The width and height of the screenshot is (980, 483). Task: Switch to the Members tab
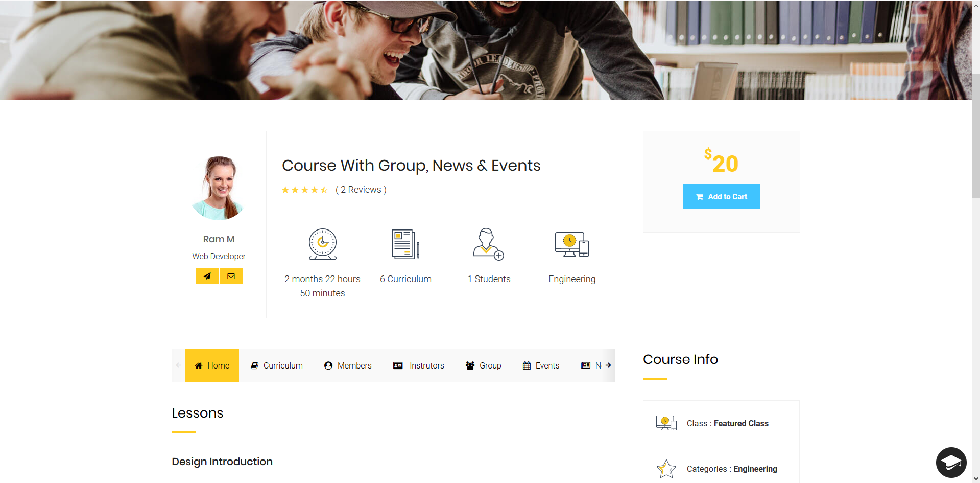coord(348,365)
